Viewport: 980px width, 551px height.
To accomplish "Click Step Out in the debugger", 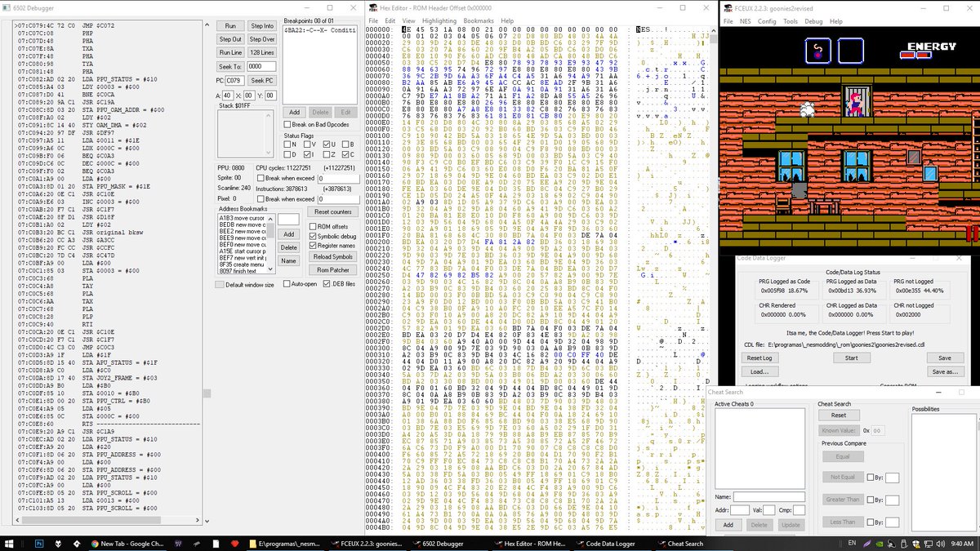I will coord(231,39).
